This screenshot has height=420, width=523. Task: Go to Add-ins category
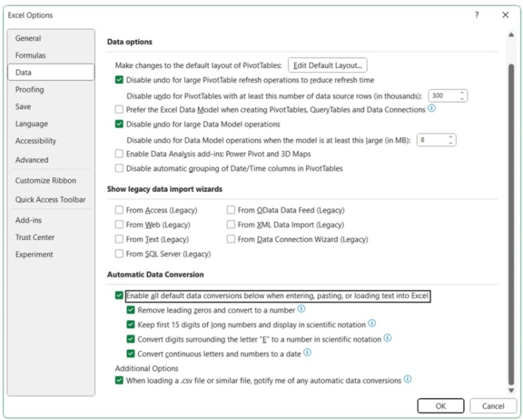[50, 220]
